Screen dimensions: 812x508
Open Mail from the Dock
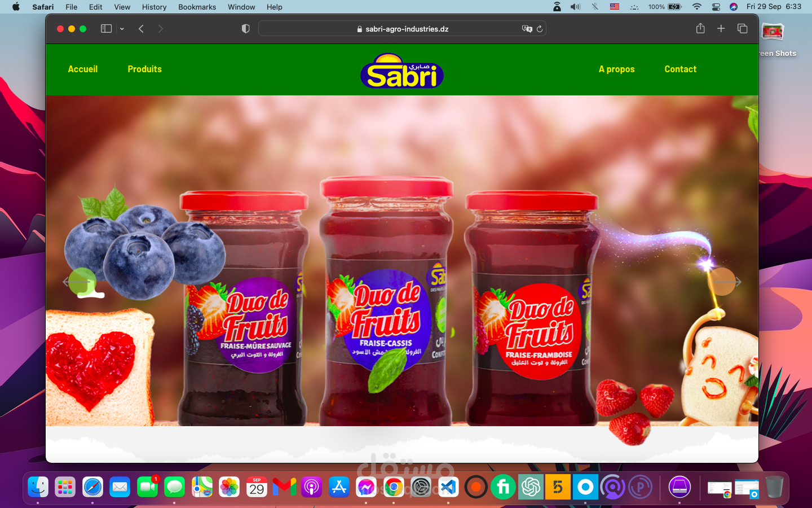120,487
